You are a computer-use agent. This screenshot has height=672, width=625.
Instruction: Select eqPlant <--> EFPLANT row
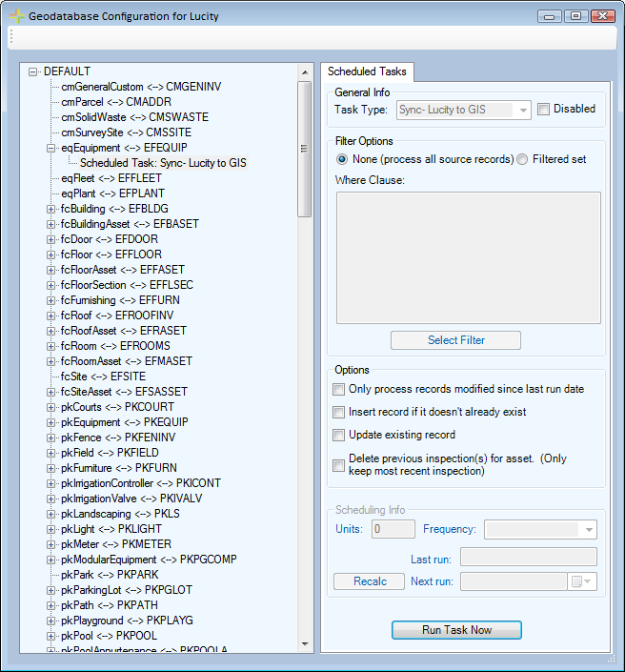(x=113, y=193)
